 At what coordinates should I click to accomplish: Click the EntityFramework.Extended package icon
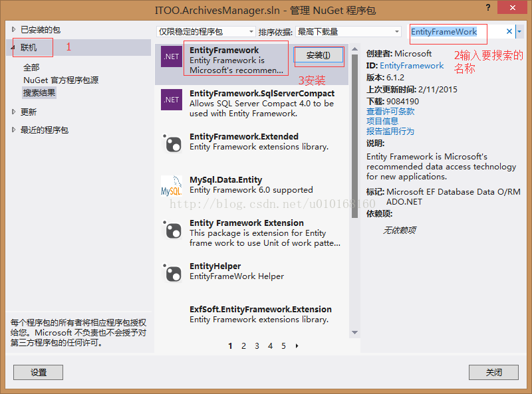(172, 143)
